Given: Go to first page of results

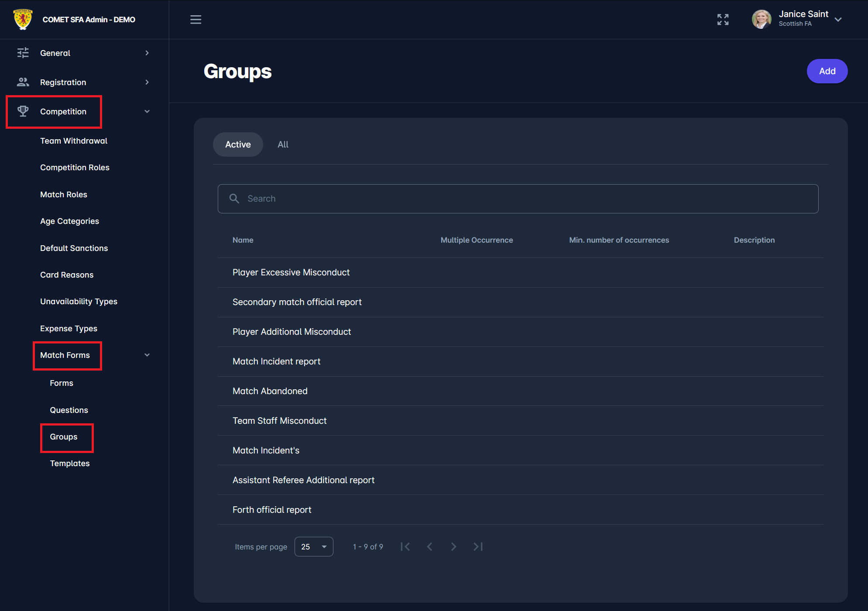Looking at the screenshot, I should point(405,546).
